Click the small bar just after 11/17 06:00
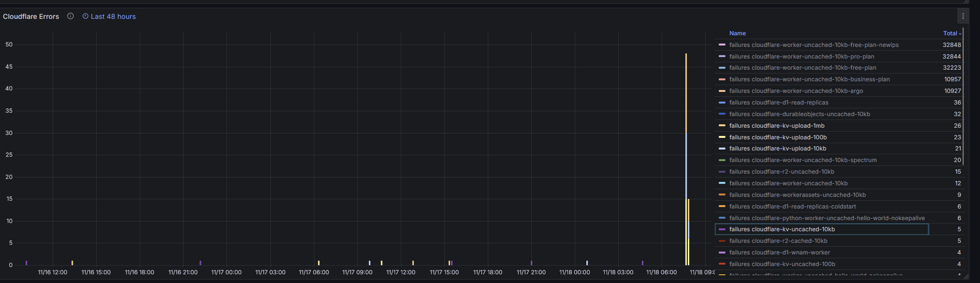This screenshot has height=283, width=980. pos(319,263)
